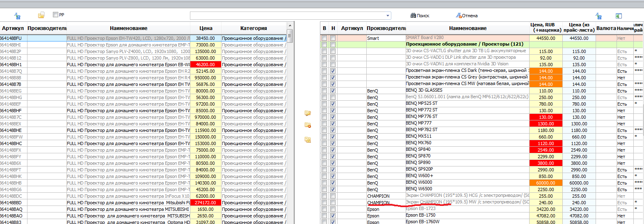This screenshot has height=224, width=644.
Task: Click the folder with pencil icon between tables
Action: [308, 113]
